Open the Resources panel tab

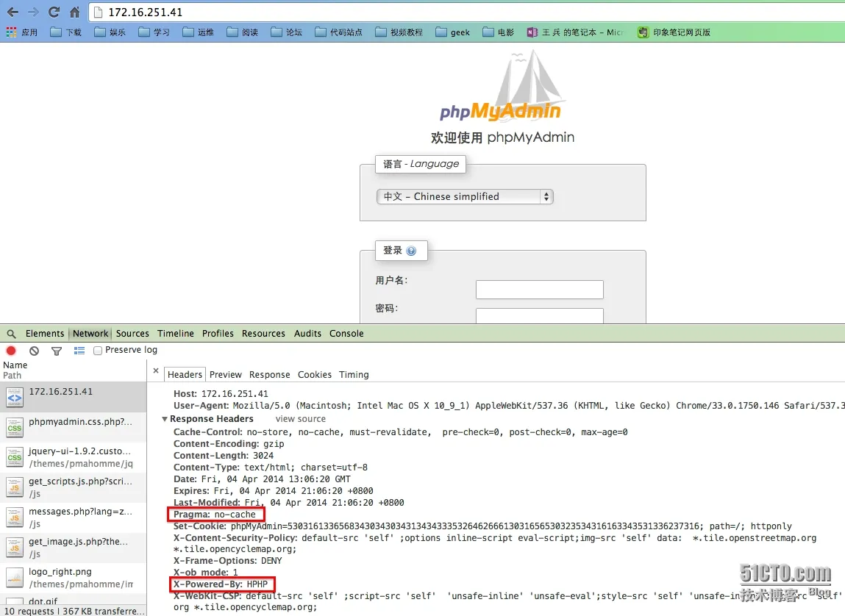click(x=263, y=334)
